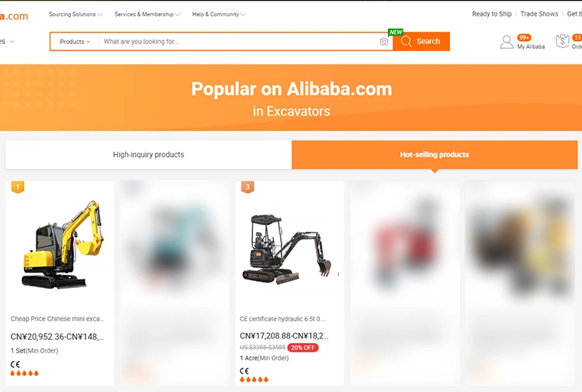This screenshot has width=582, height=392.
Task: Switch to the High-inquiry products tab
Action: pyautogui.click(x=148, y=154)
